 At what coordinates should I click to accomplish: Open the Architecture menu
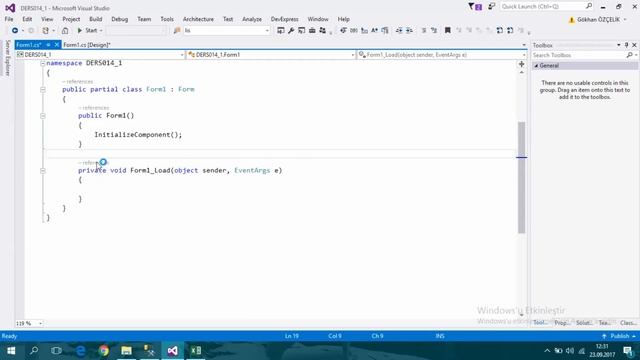[198, 19]
